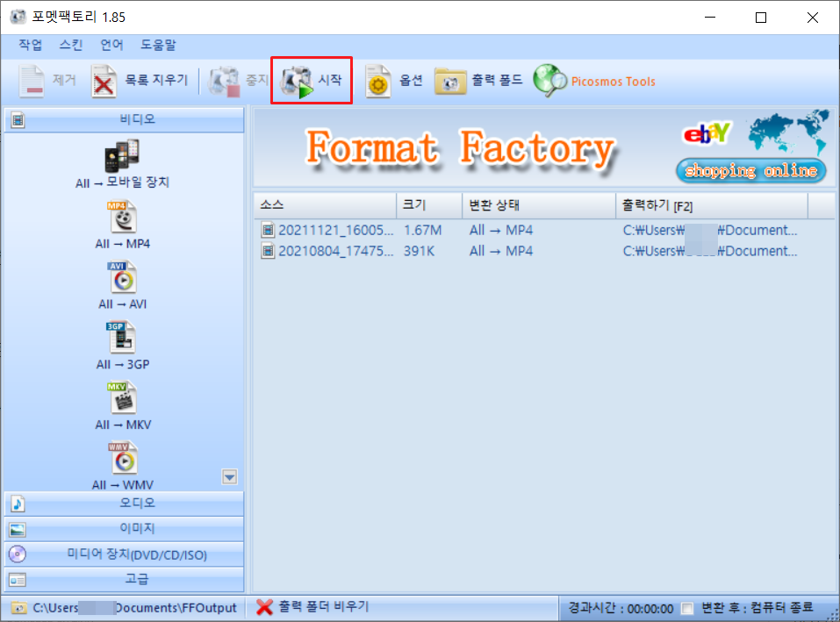The width and height of the screenshot is (840, 622).
Task: Maximize the 포멧팩토리 window
Action: [x=761, y=18]
